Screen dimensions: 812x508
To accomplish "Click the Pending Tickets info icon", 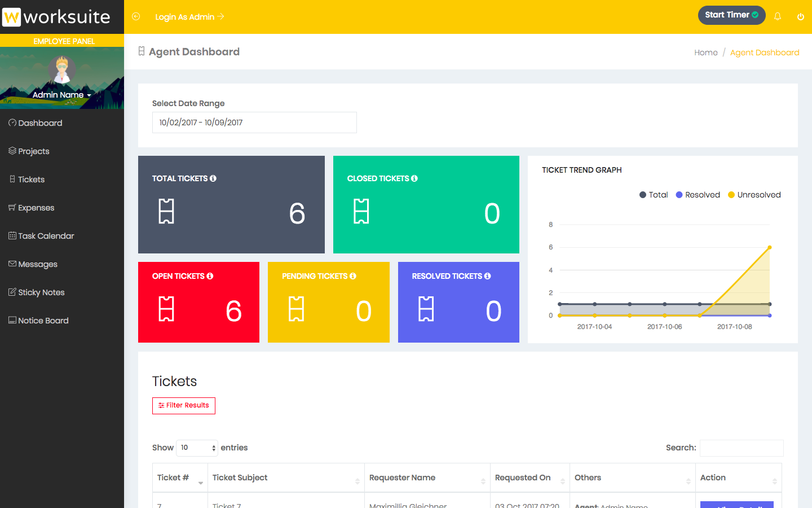I will (x=353, y=276).
